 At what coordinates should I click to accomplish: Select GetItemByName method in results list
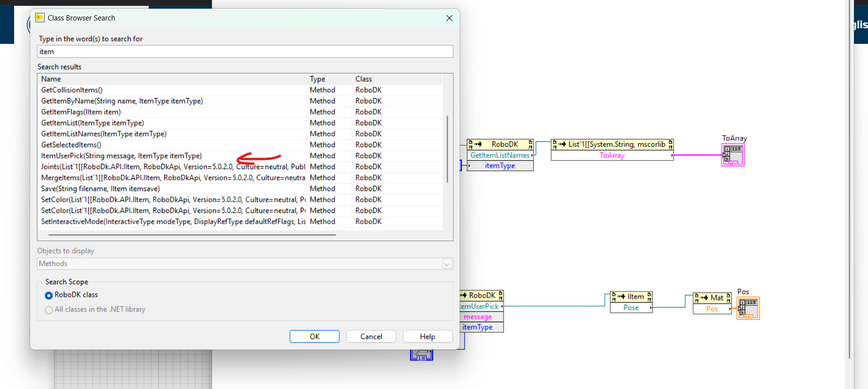click(122, 101)
